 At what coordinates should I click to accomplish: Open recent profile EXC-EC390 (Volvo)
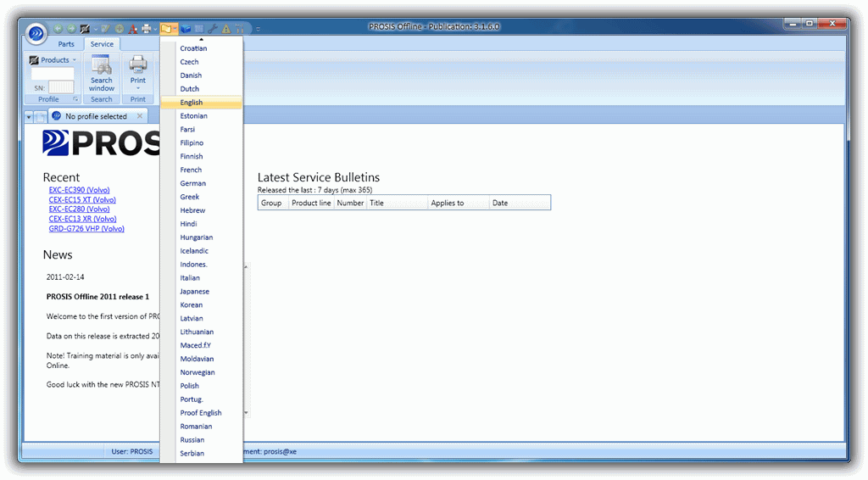coord(79,190)
